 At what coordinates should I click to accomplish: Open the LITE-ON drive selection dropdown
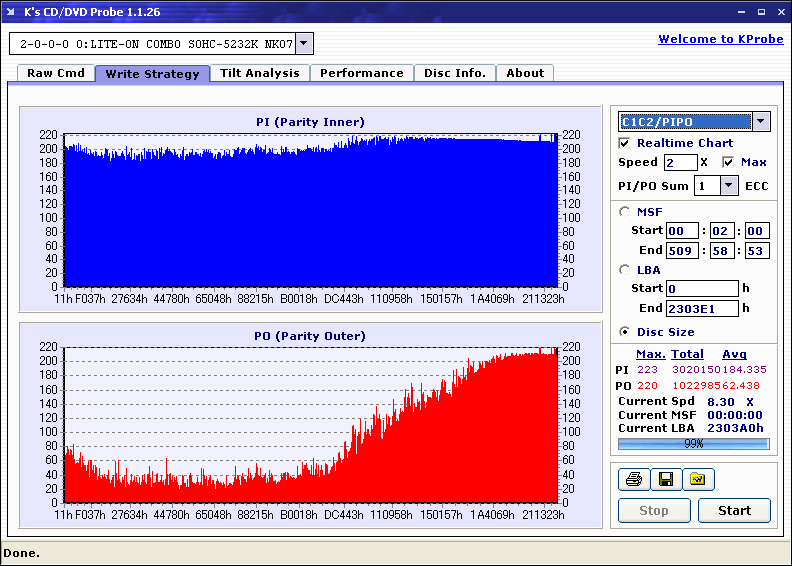305,44
